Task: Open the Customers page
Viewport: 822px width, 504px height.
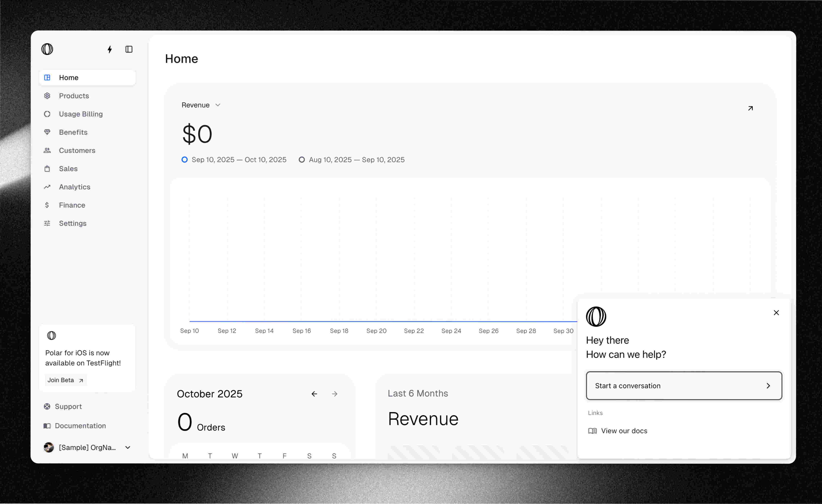Action: click(x=77, y=151)
